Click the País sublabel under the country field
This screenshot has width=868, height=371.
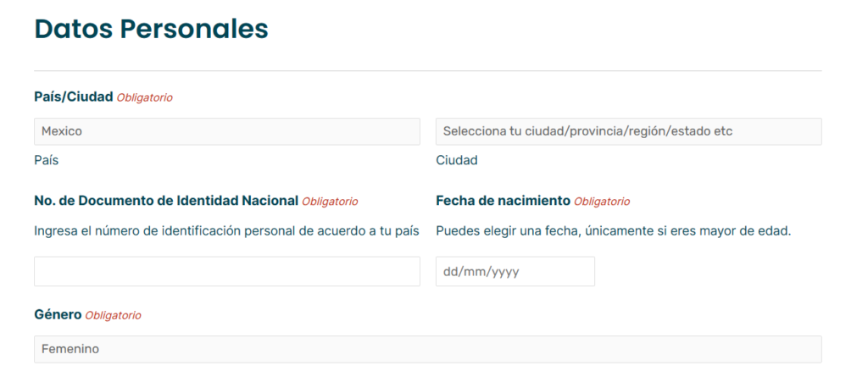(47, 160)
